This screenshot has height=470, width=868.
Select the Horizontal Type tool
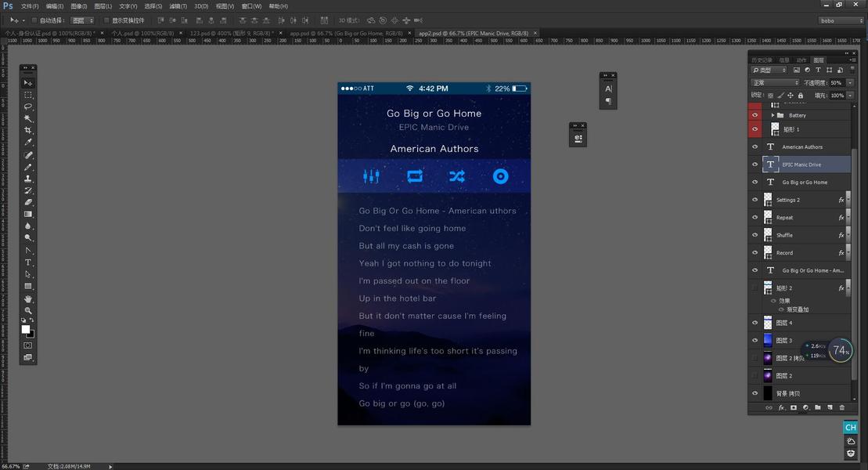tap(27, 262)
